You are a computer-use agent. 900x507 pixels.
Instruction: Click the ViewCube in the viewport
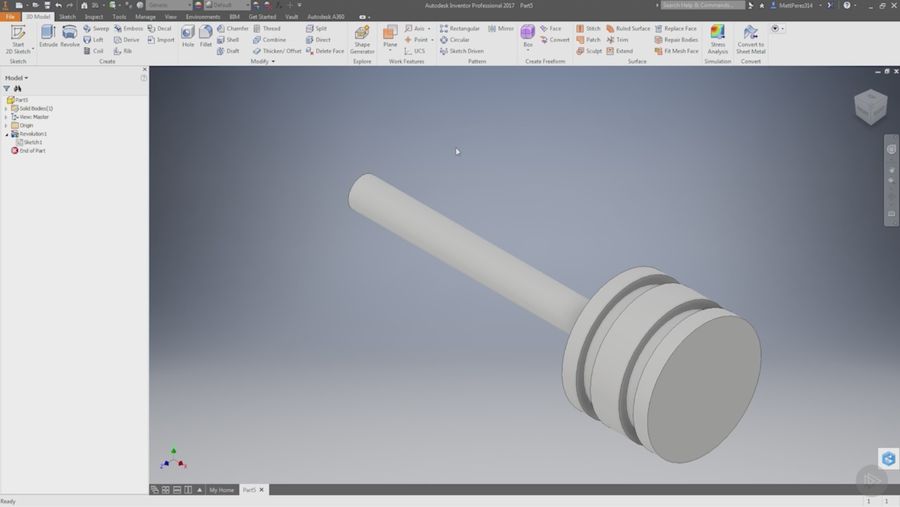869,106
